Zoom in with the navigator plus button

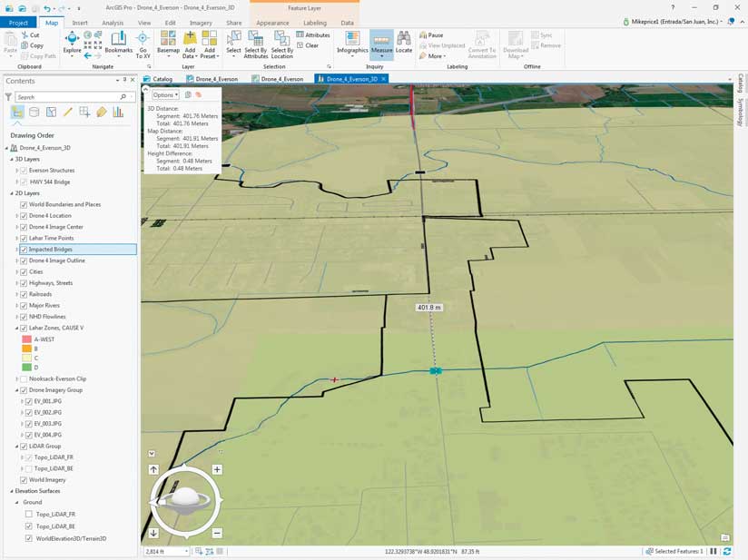pos(217,469)
